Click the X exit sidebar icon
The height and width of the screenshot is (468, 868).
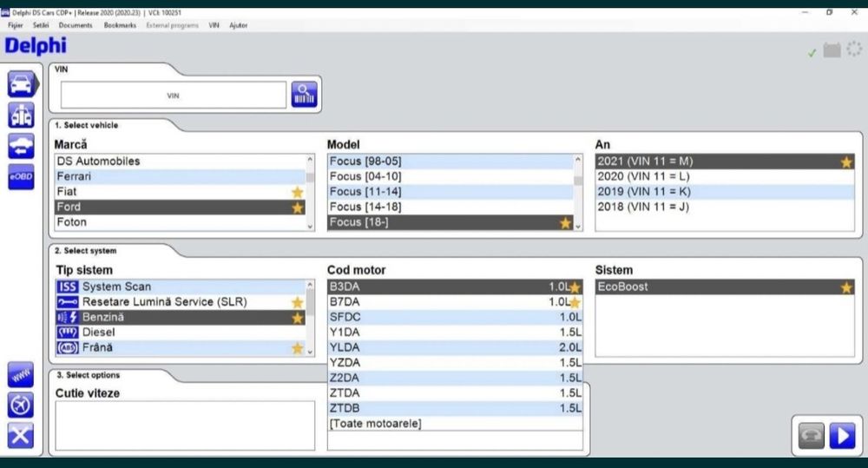(x=21, y=435)
